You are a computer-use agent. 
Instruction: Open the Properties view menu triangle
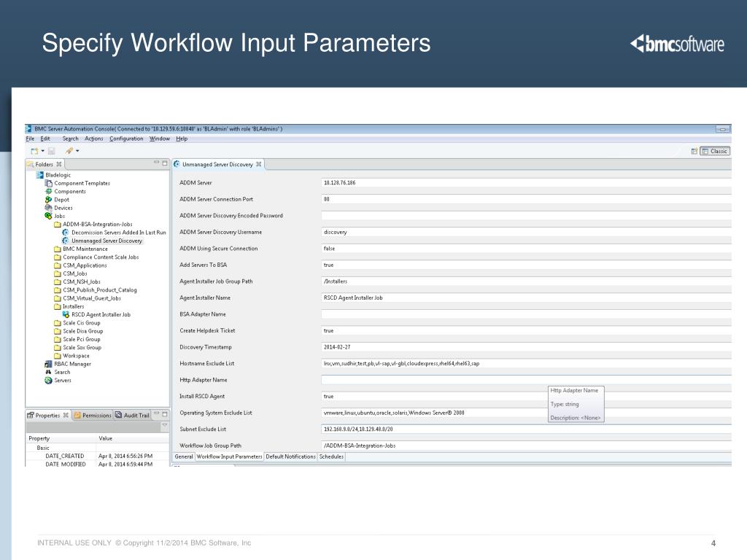point(165,425)
